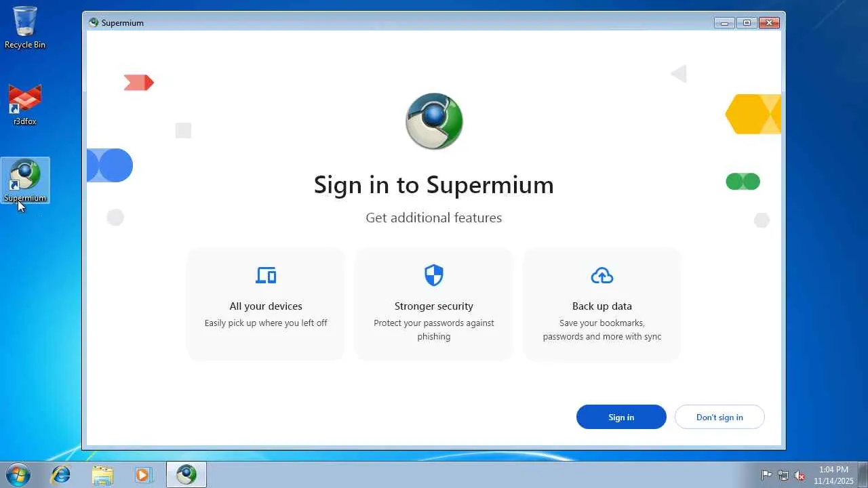The image size is (868, 488).
Task: Open Windows Media Player from the taskbar
Action: pyautogui.click(x=144, y=475)
